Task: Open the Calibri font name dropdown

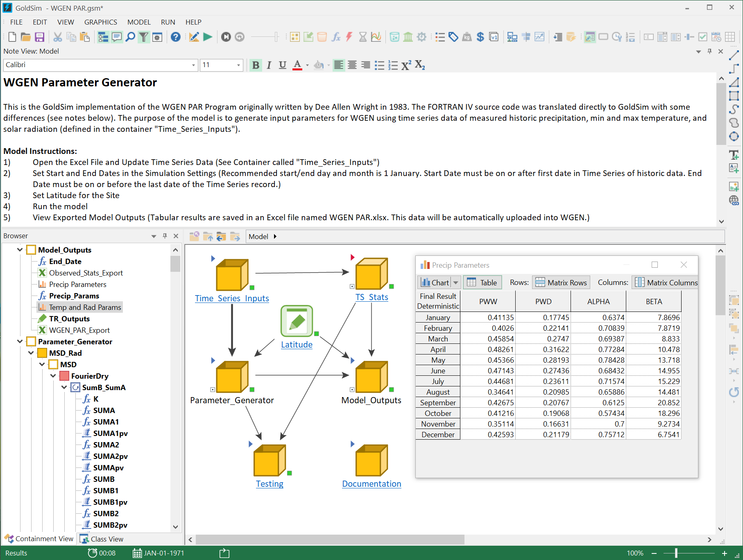Action: (193, 65)
